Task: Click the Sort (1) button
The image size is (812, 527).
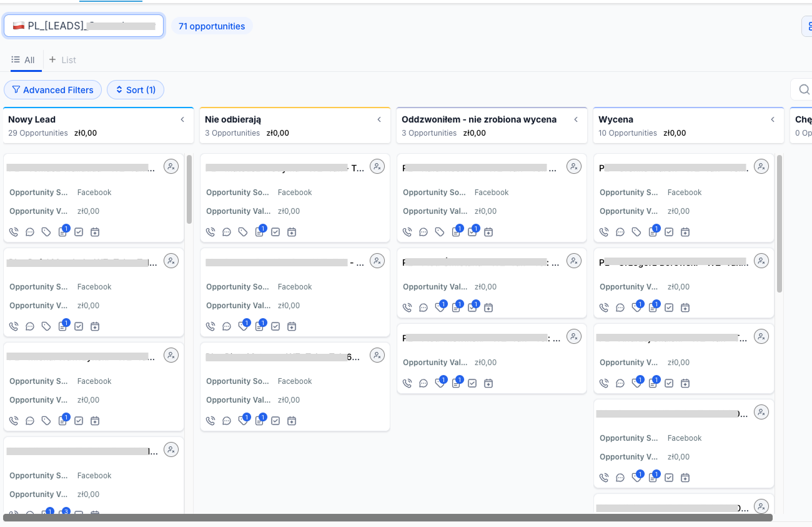Action: 136,90
